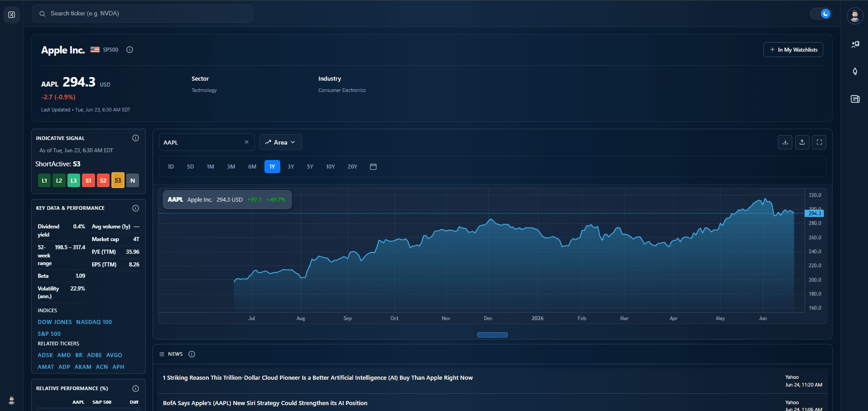Open the news panel icon in right rail
The image size is (868, 411).
tap(855, 99)
